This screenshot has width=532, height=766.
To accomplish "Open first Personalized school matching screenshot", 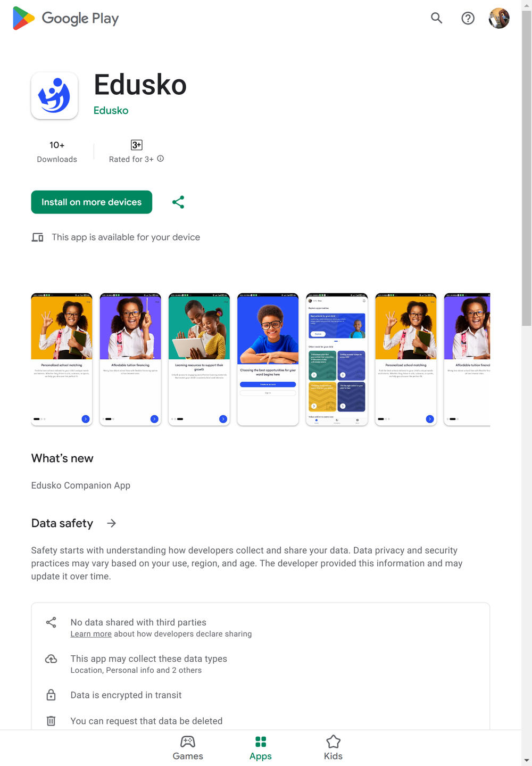I will (x=62, y=359).
